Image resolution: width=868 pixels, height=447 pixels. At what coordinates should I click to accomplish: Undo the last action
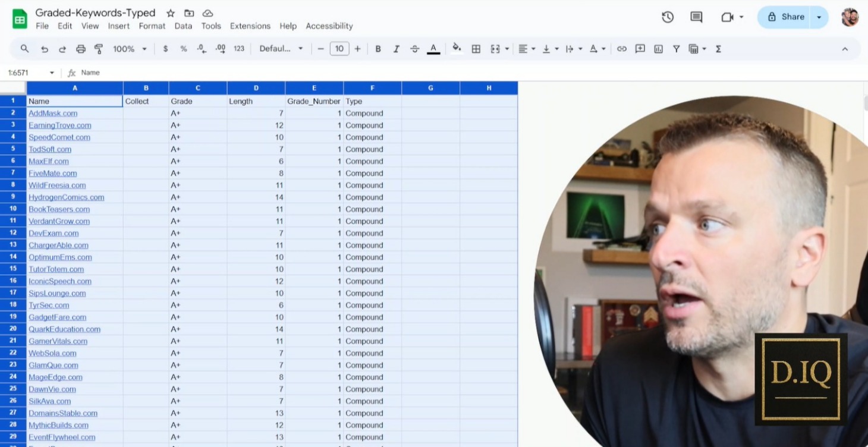point(44,49)
